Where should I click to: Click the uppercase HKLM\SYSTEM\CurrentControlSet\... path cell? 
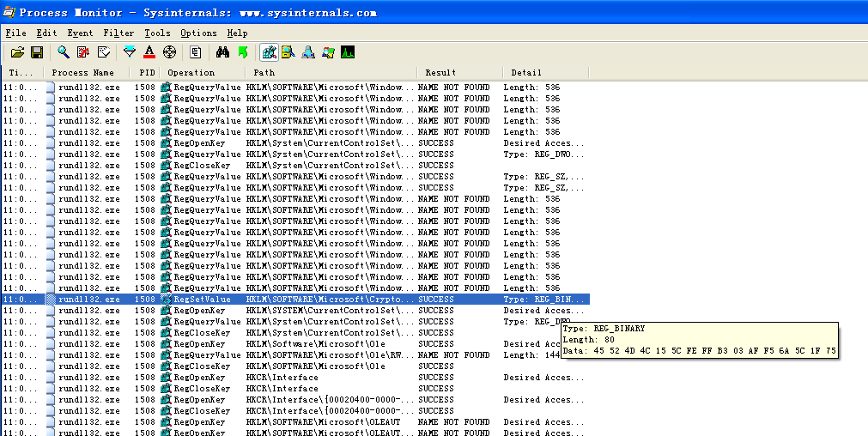point(330,310)
